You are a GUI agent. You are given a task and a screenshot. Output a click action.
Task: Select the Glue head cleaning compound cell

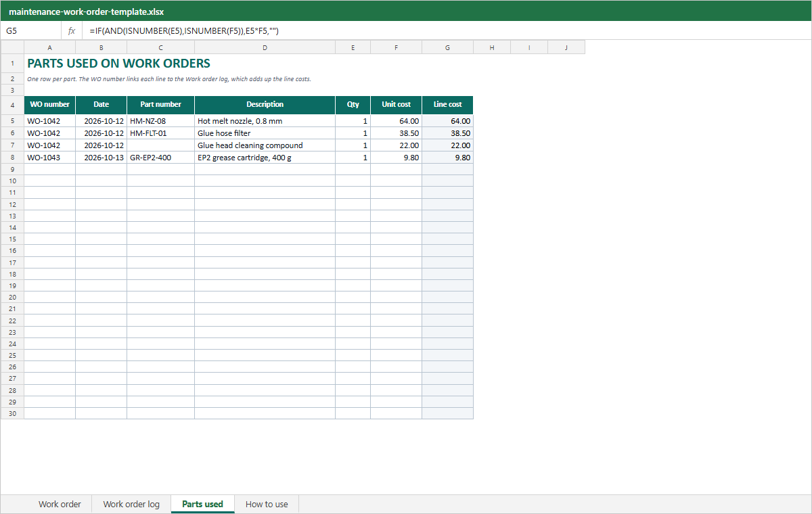[265, 145]
